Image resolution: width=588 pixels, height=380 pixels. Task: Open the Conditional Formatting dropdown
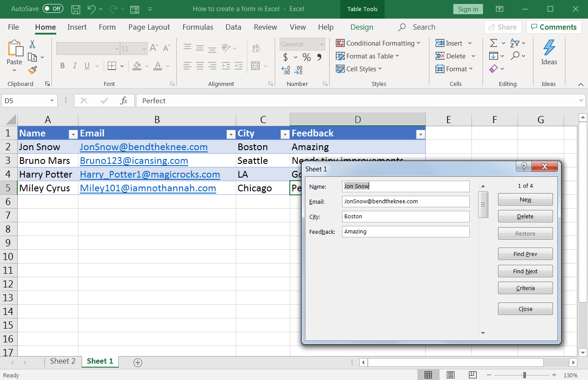[378, 43]
